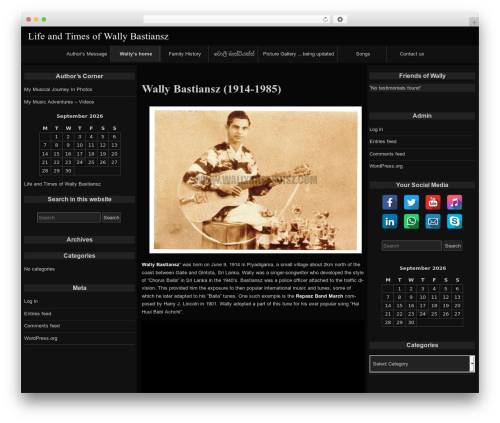This screenshot has height=423, width=500.
Task: Open the Sinhala-language menu item
Action: pyautogui.click(x=234, y=54)
